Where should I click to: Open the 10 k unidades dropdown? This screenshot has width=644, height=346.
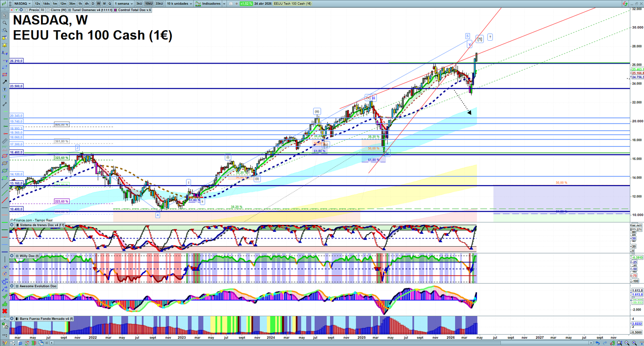180,4
